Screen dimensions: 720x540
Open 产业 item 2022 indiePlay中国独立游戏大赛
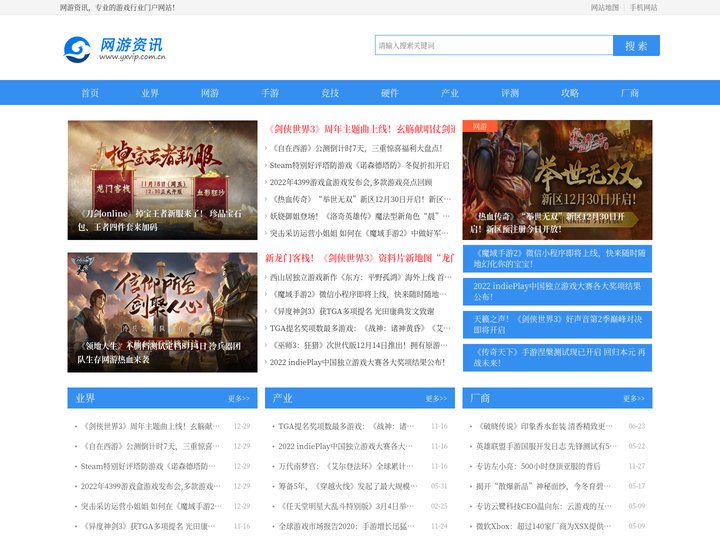[345, 446]
